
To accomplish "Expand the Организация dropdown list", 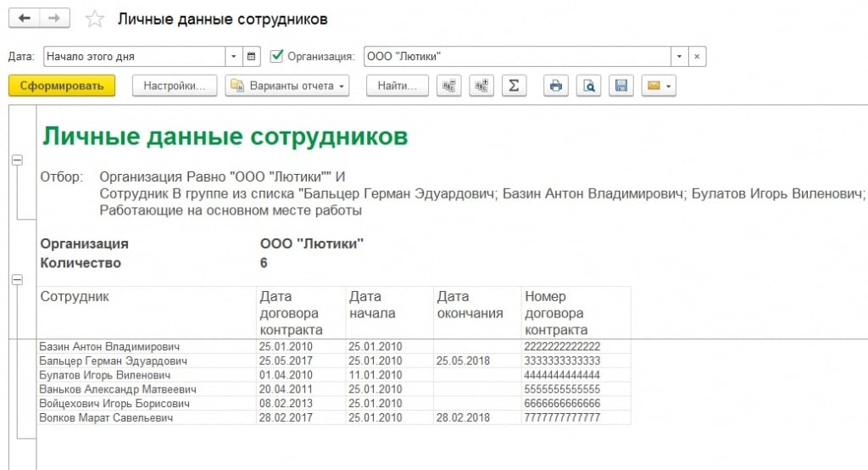I will [678, 57].
